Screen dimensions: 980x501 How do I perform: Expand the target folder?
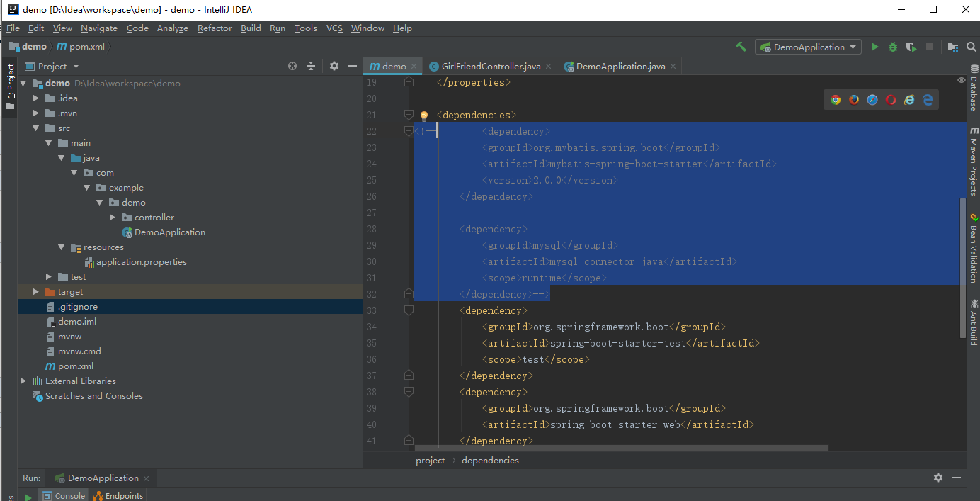coord(36,292)
